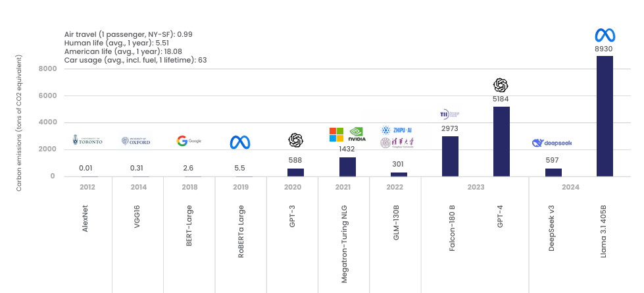Click the TII logo above Falcon-180 B
The image size is (644, 293).
[x=450, y=114]
